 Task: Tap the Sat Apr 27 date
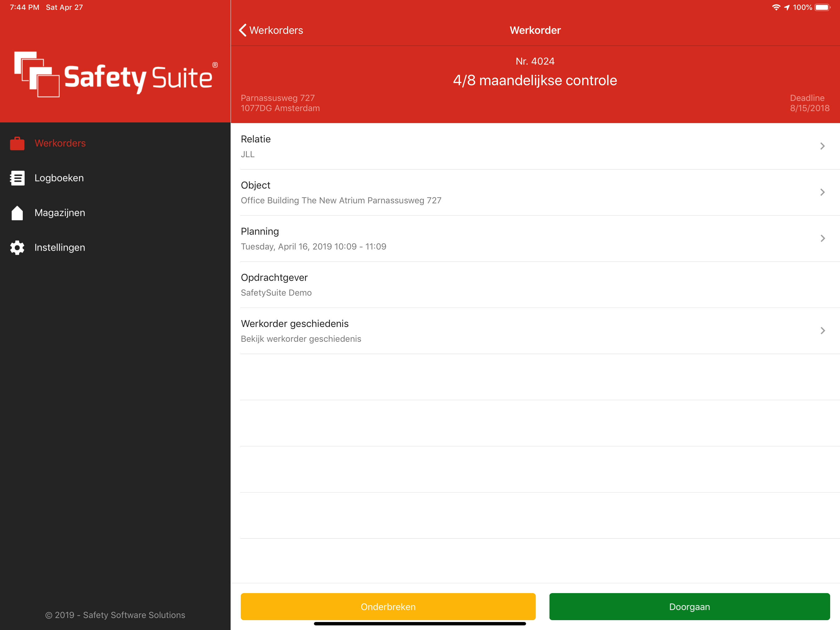(64, 7)
